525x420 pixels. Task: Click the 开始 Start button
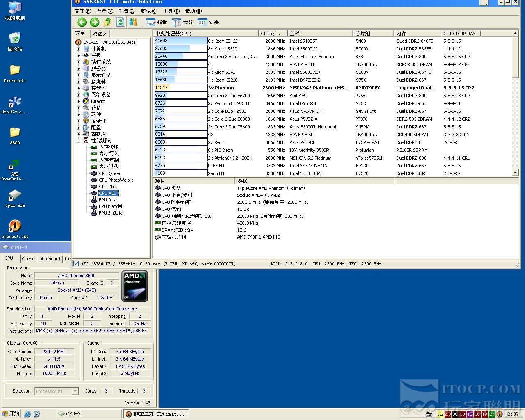[11, 414]
